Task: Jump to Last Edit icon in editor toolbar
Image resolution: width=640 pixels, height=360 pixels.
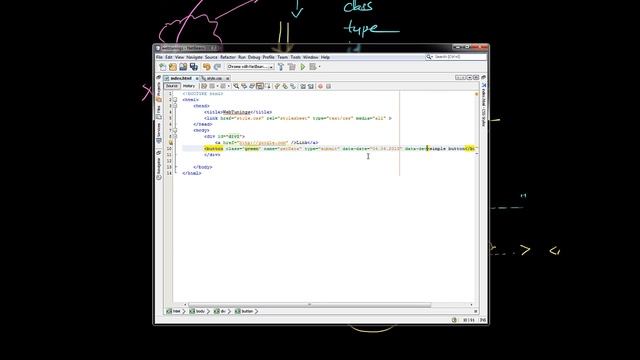Action: pyautogui.click(x=203, y=86)
